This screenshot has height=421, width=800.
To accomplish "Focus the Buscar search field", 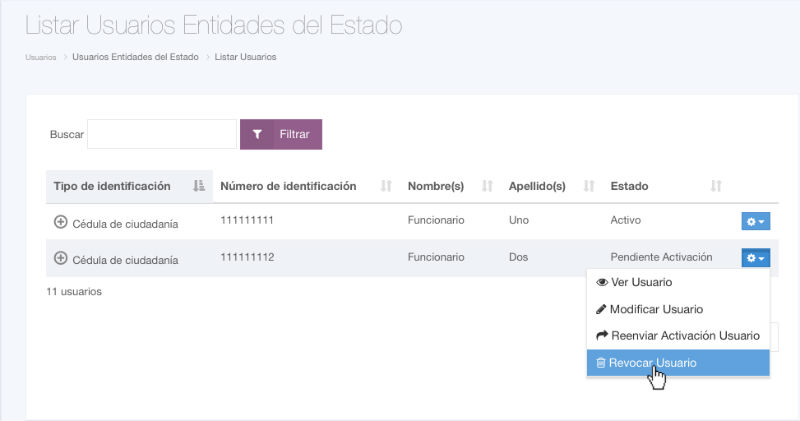I will [162, 134].
